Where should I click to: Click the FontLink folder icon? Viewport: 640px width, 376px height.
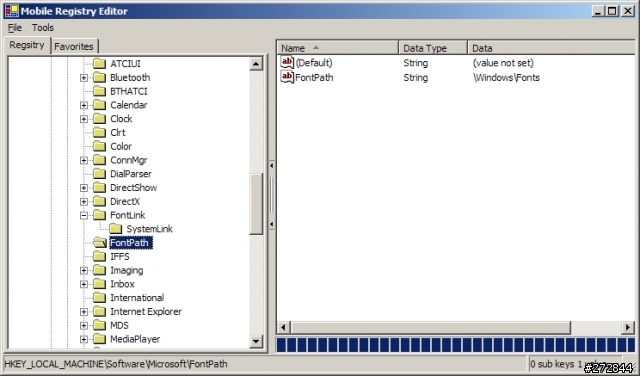click(99, 215)
